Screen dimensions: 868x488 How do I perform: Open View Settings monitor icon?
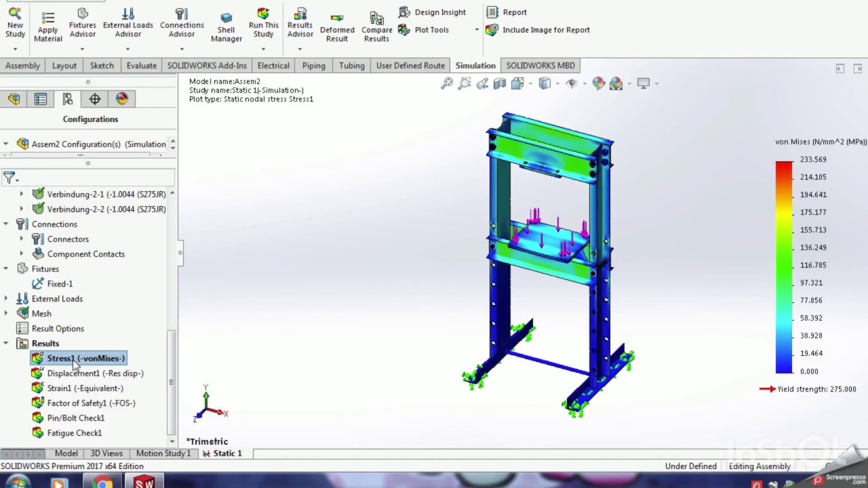[644, 83]
